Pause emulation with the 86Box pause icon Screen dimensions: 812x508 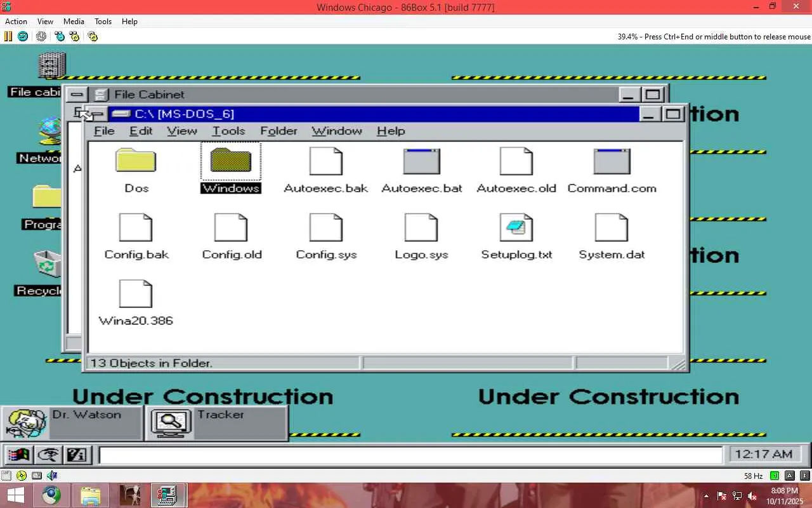point(8,36)
